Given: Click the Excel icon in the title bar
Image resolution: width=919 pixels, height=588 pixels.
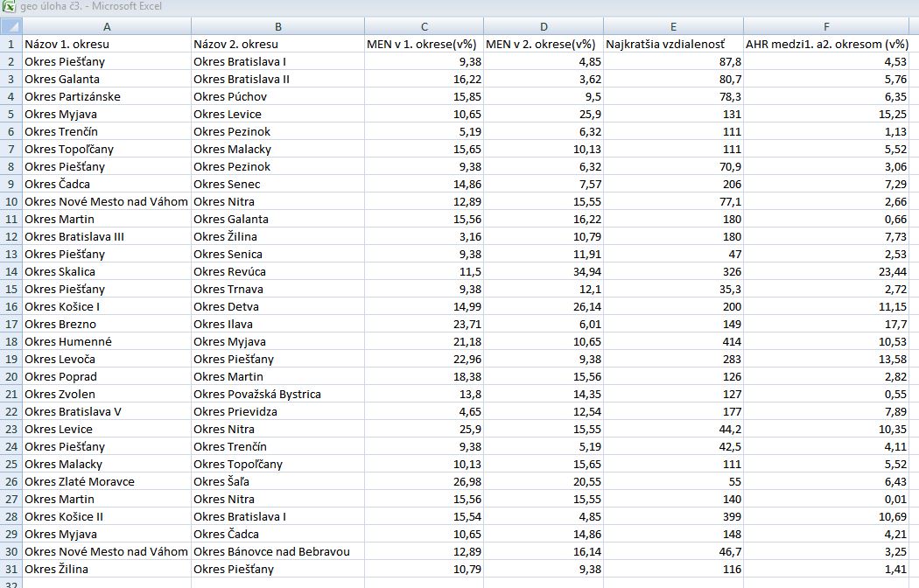Looking at the screenshot, I should [10, 6].
